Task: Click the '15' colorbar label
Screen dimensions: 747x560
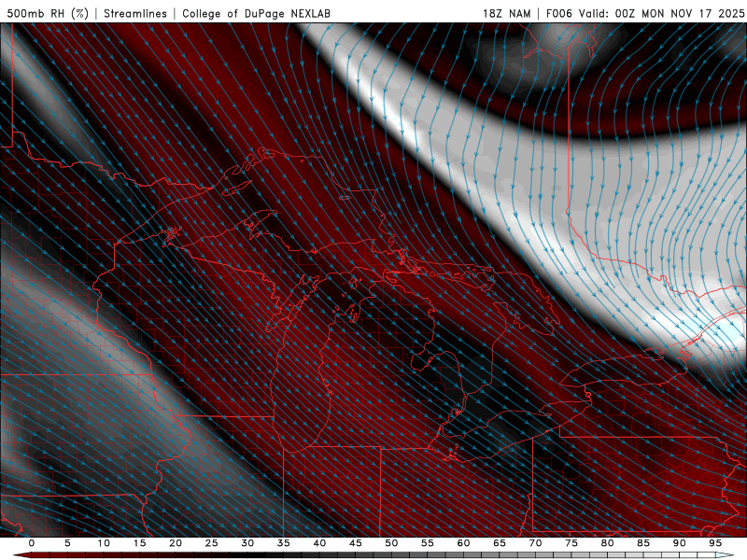Action: click(139, 543)
